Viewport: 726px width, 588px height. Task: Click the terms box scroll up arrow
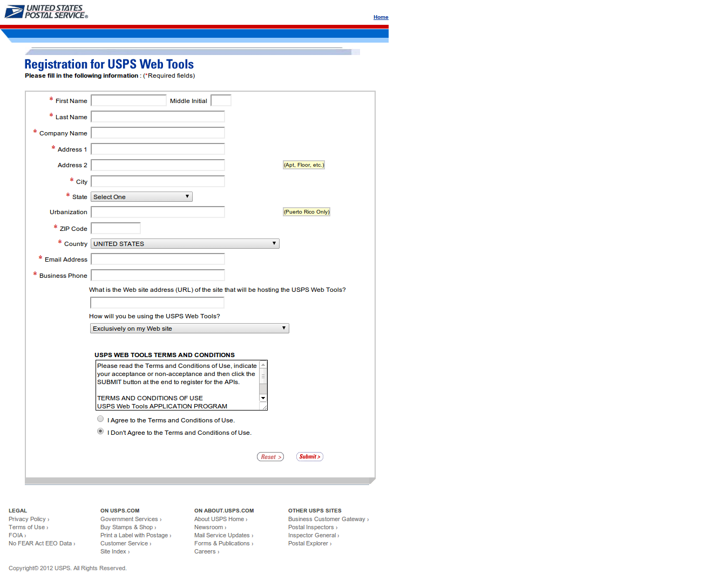point(263,365)
